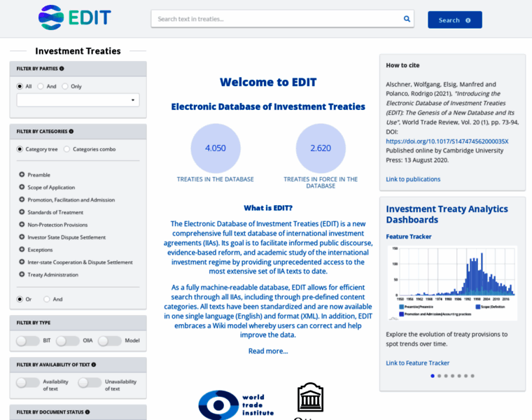
Task: Click the 2.620 treaties in force circle
Action: [x=321, y=148]
